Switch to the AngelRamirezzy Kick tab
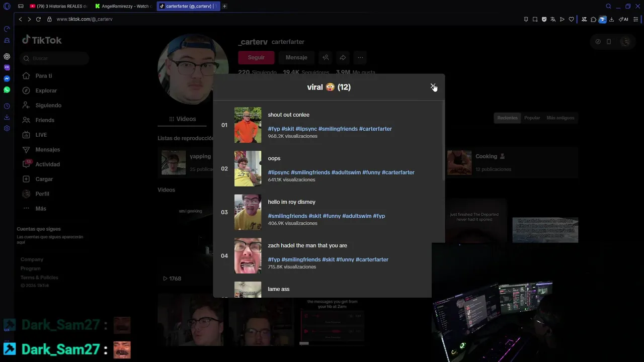Screen dimensions: 644x362 (x=124, y=6)
